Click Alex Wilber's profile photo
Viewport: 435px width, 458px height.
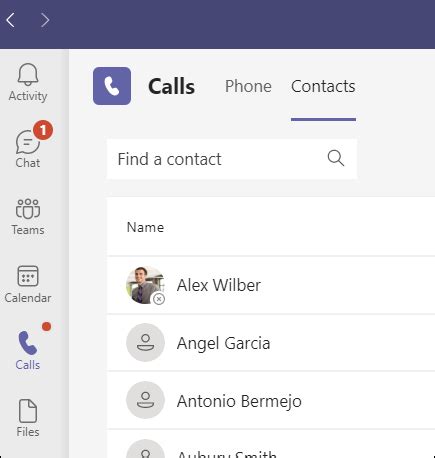(145, 285)
